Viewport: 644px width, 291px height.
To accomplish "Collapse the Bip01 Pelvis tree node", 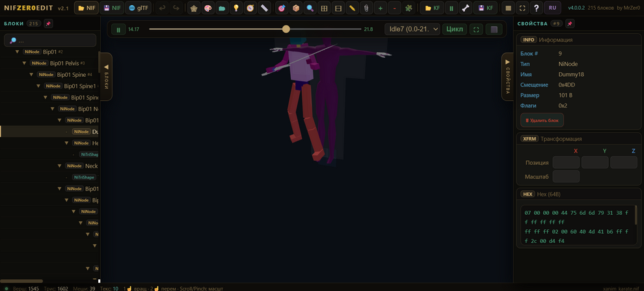I will coord(25,63).
